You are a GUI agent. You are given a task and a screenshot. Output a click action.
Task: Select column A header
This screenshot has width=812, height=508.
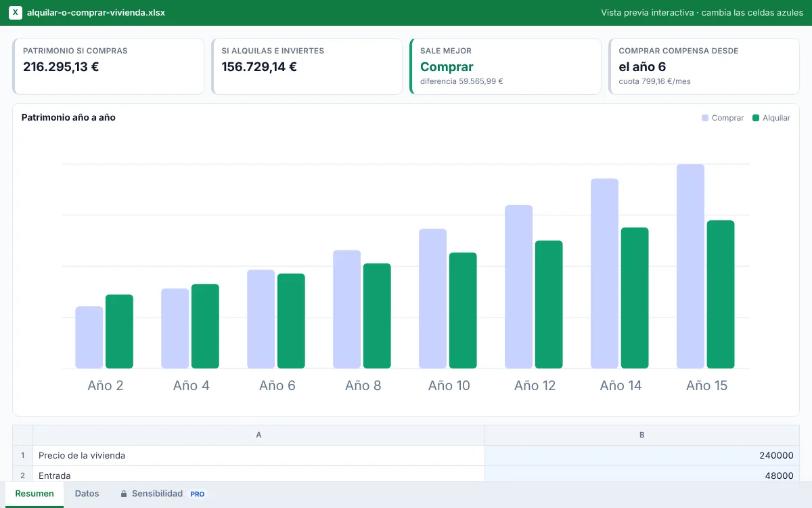click(258, 436)
